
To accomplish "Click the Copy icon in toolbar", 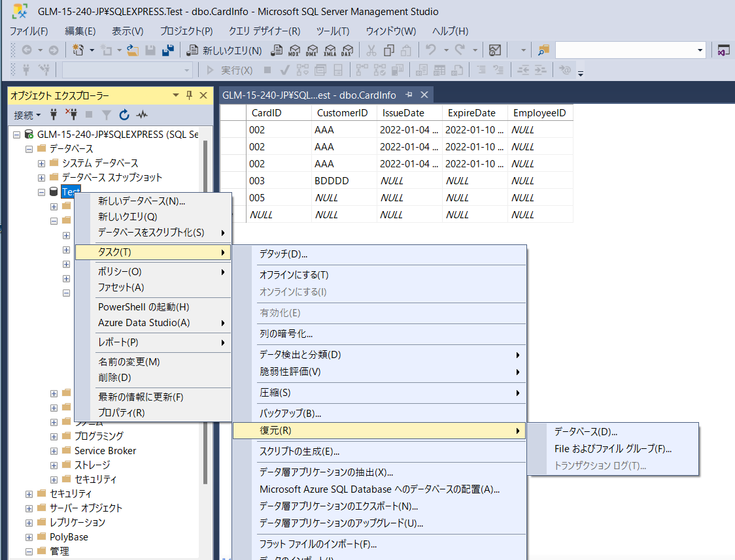I will [389, 50].
